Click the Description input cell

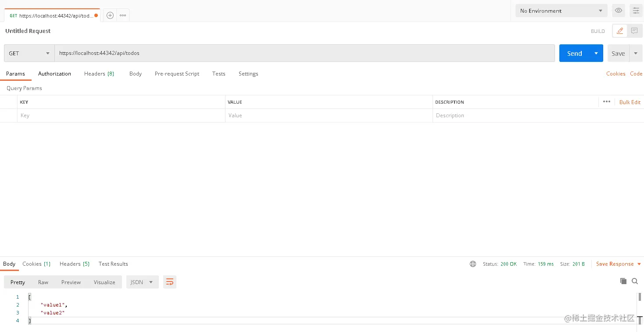[537, 115]
